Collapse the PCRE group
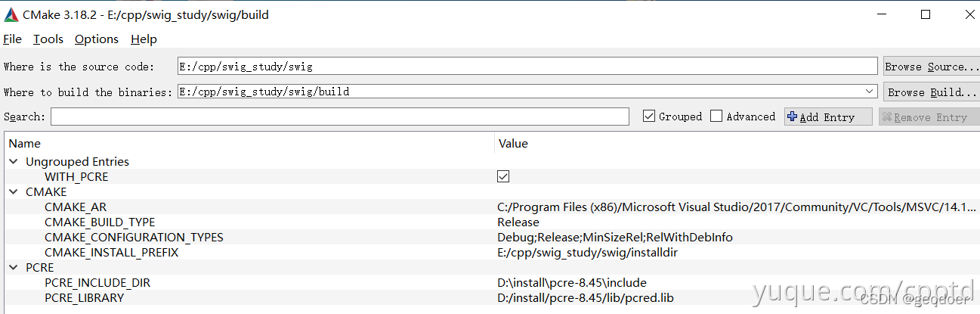This screenshot has width=980, height=314. coord(14,267)
